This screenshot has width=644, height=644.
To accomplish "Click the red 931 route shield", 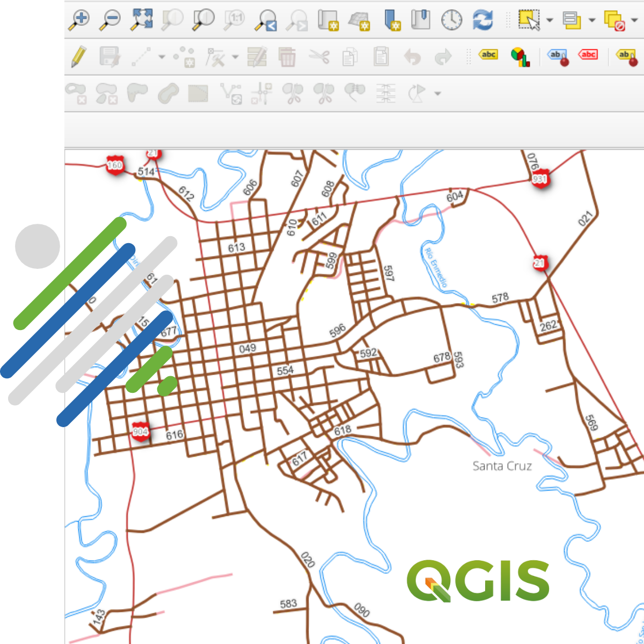I will (x=540, y=179).
